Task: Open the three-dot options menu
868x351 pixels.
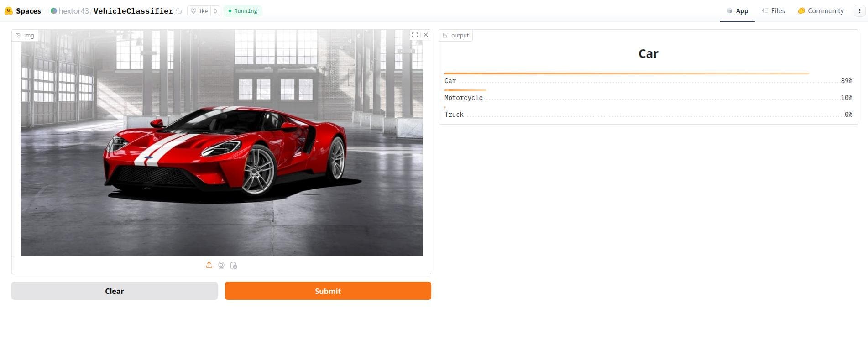Action: [860, 11]
